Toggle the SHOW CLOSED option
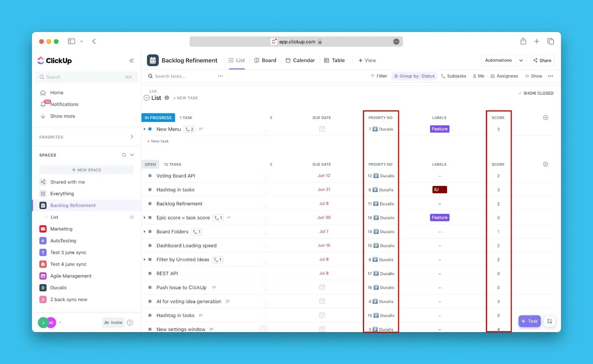 tap(536, 93)
